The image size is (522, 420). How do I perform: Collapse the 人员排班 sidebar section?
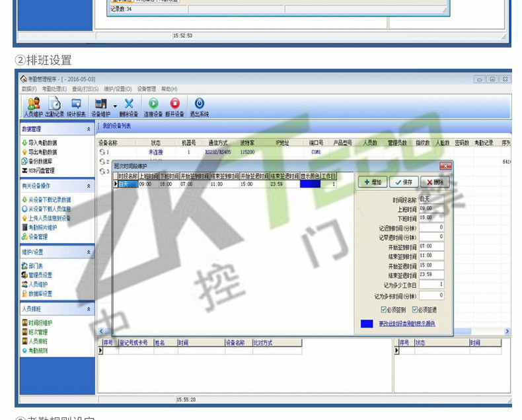(x=89, y=309)
